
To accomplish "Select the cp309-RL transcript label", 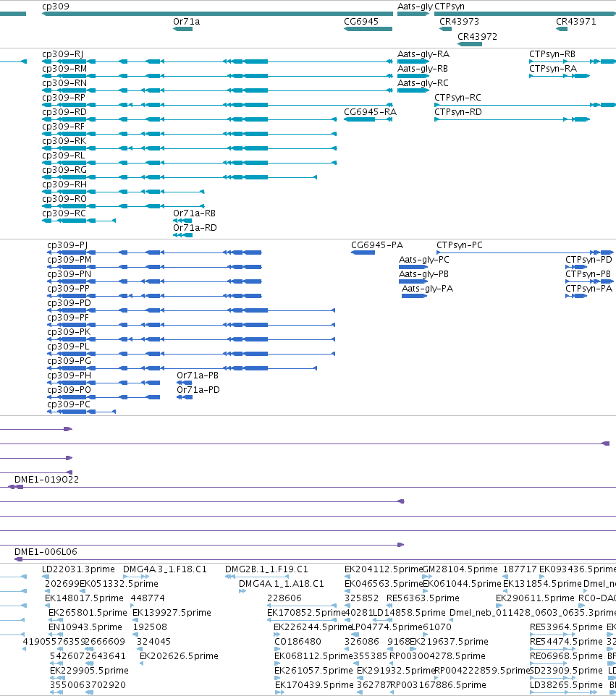I will tap(64, 156).
